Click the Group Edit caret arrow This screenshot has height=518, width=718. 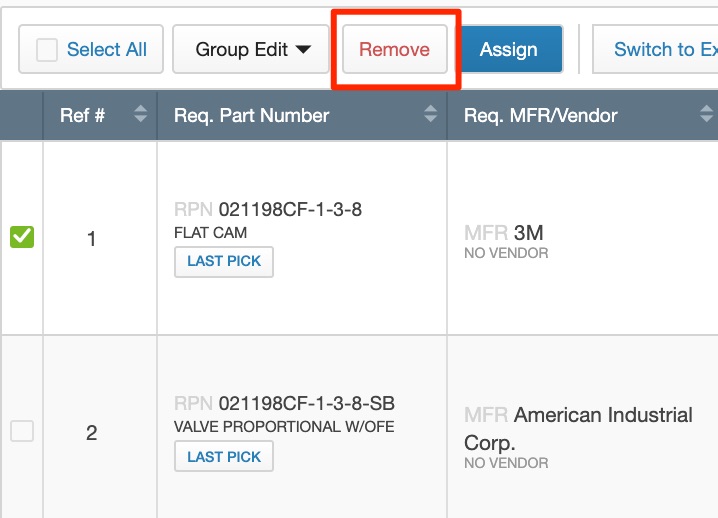click(x=304, y=50)
